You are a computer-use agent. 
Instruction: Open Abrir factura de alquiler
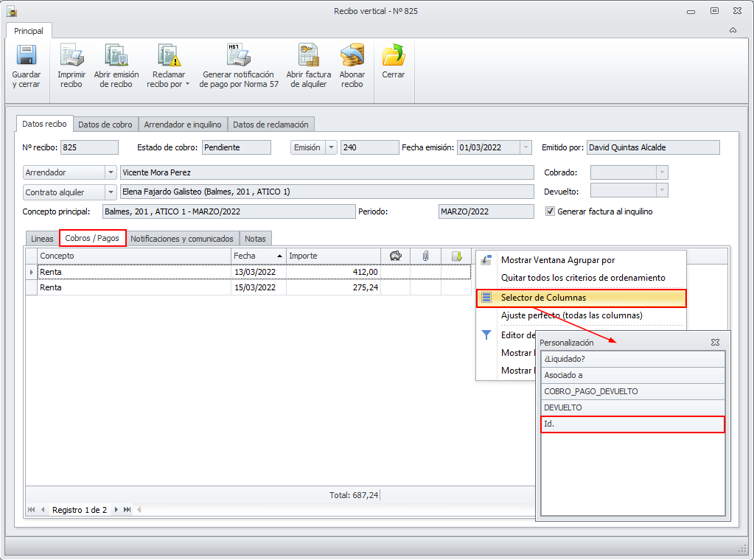click(309, 56)
